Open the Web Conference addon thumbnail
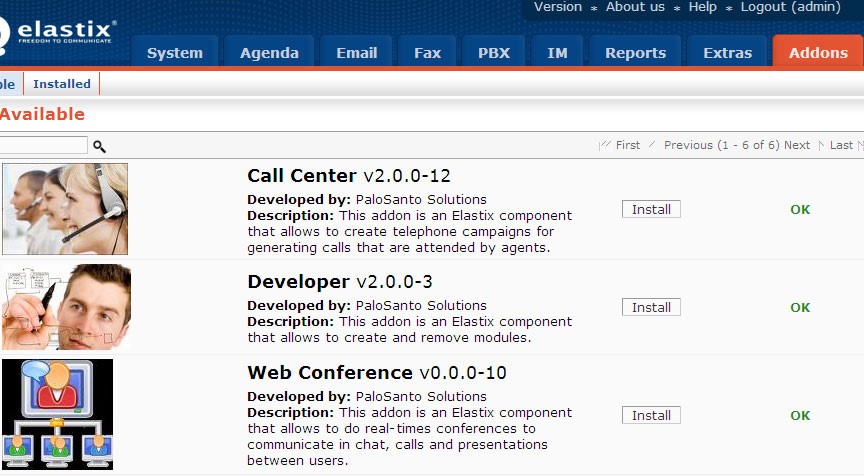The height and width of the screenshot is (476, 864). (x=58, y=414)
